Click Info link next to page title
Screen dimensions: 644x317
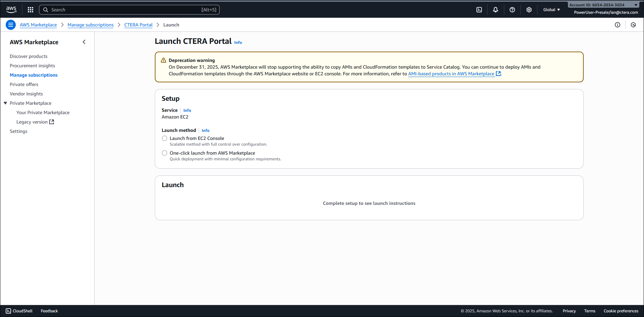click(238, 43)
